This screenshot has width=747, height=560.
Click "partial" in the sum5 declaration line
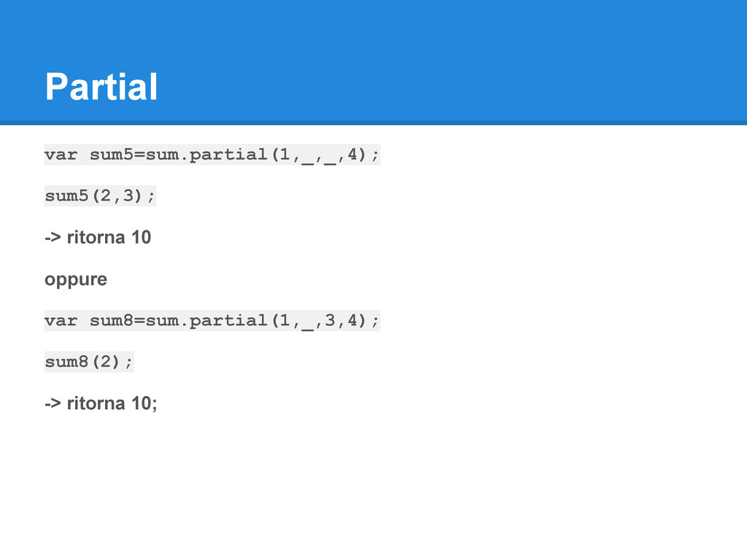[x=228, y=155]
